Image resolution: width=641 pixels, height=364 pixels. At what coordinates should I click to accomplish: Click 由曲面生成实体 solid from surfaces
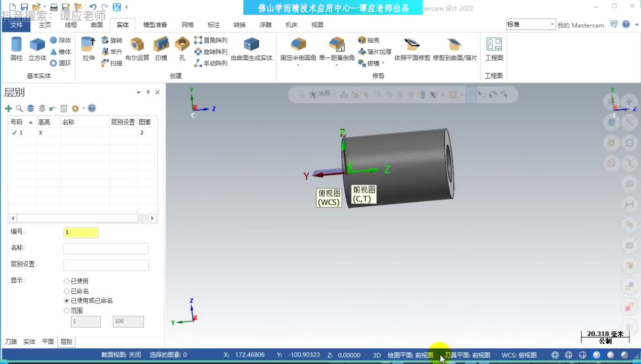pyautogui.click(x=252, y=49)
